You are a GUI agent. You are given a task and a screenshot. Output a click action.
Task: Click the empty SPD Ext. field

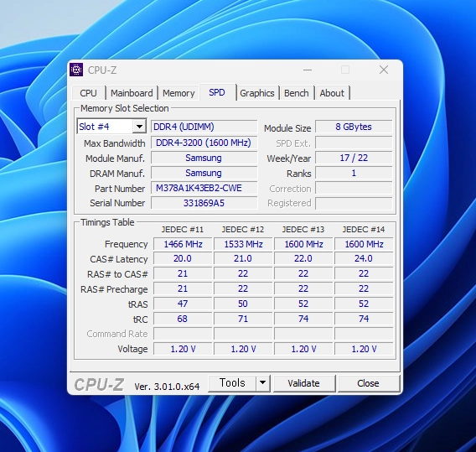tap(354, 143)
